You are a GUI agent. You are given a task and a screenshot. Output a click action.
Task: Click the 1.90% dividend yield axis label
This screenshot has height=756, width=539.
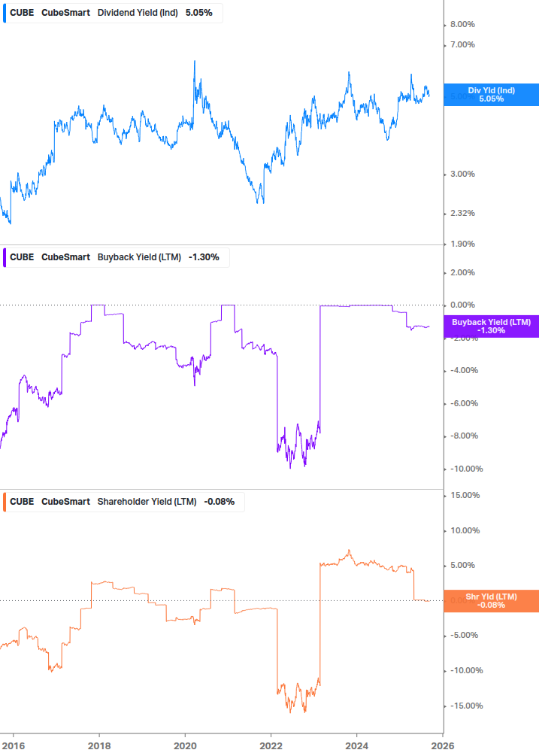click(462, 244)
